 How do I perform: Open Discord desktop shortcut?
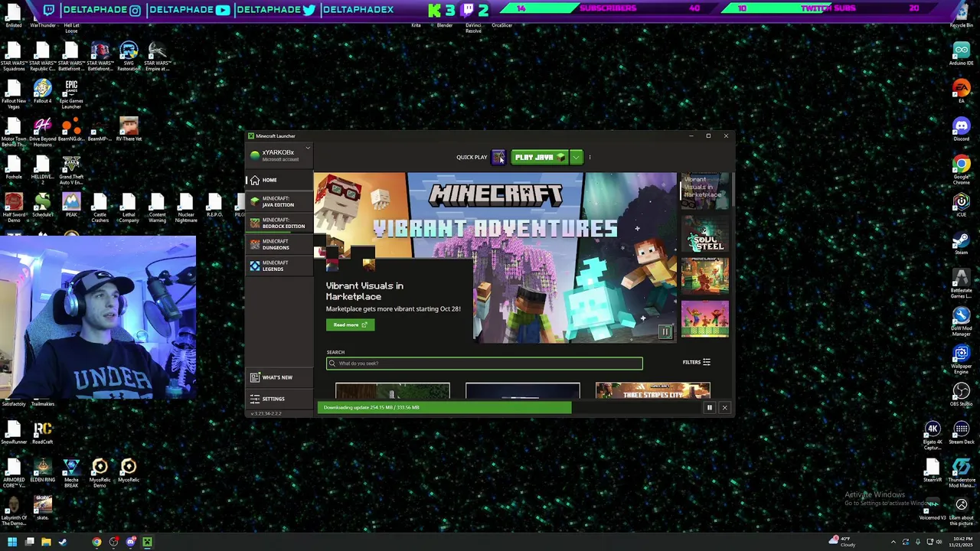click(x=961, y=129)
